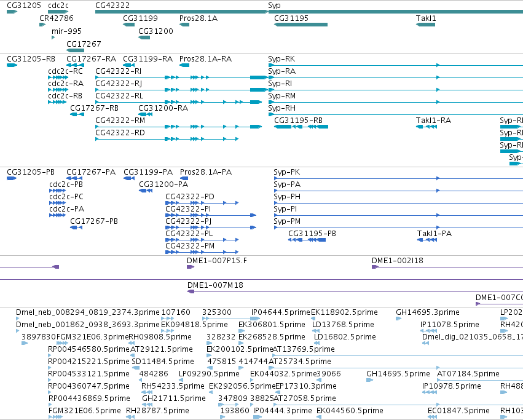The height and width of the screenshot is (420, 523).
Task: Click the Takl1 gene label
Action: point(426,18)
